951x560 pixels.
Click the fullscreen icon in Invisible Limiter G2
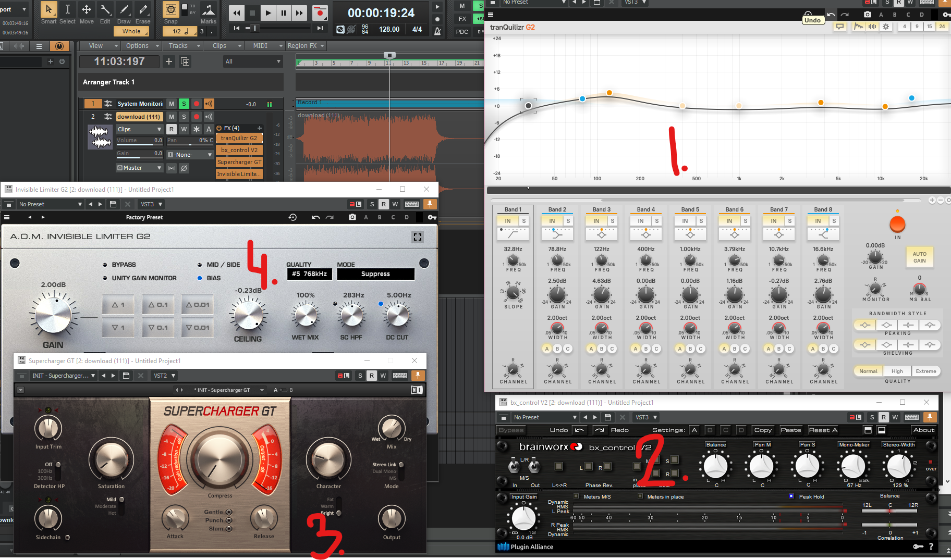coord(418,237)
